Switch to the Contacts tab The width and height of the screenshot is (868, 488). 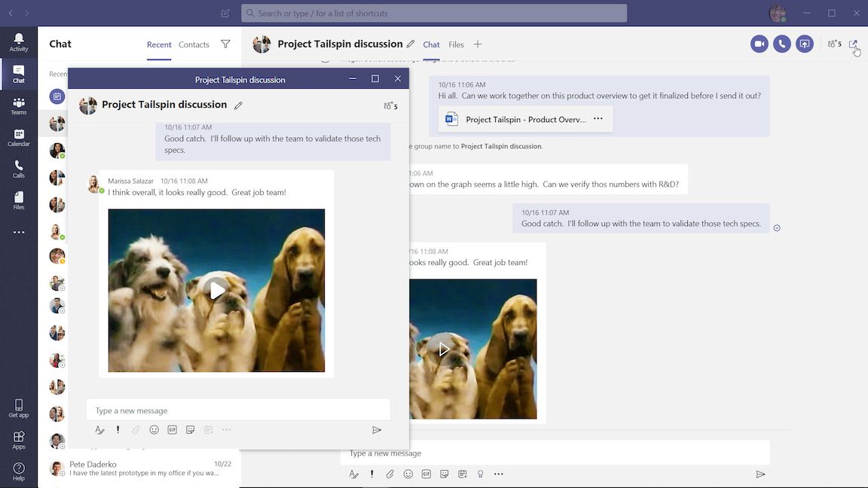tap(193, 44)
